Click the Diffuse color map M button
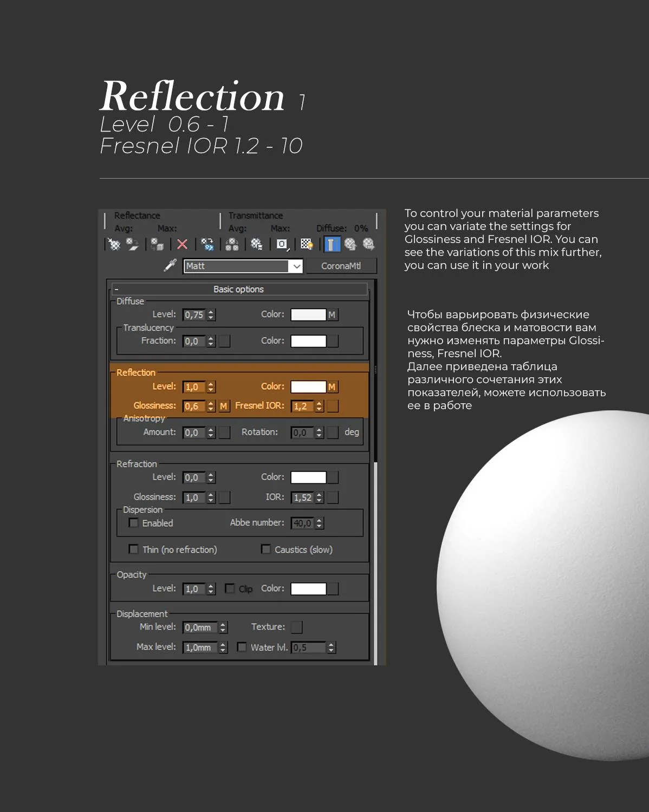 click(332, 315)
